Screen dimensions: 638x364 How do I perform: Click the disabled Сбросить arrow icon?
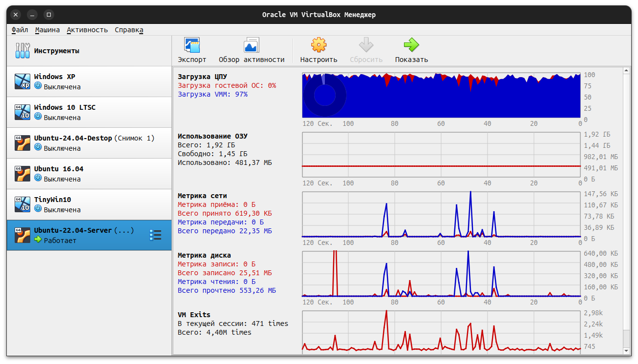point(366,45)
